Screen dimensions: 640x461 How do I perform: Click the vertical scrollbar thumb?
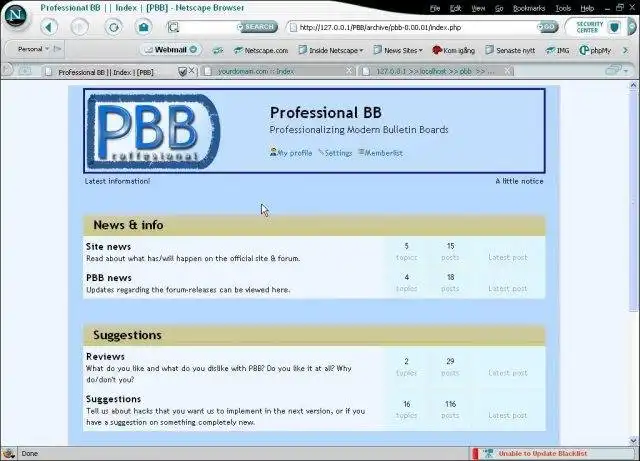[x=633, y=200]
